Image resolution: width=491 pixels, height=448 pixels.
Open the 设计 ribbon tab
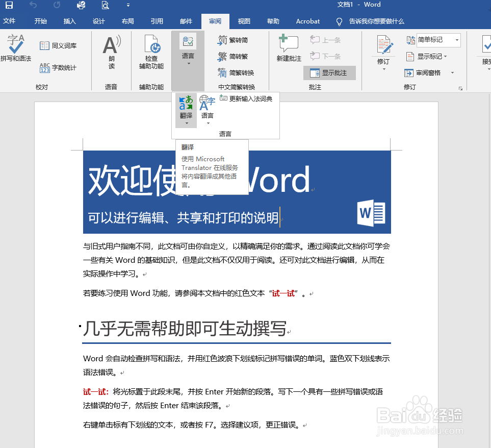click(x=98, y=21)
